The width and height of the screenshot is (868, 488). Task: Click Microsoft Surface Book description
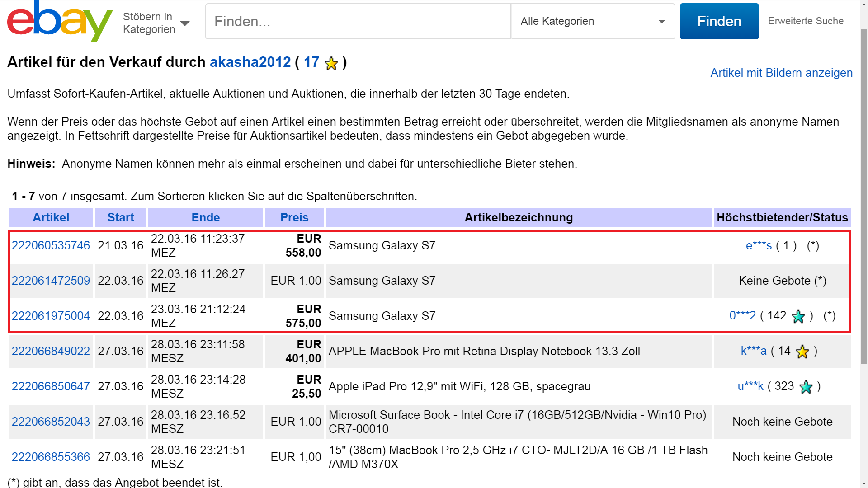517,422
